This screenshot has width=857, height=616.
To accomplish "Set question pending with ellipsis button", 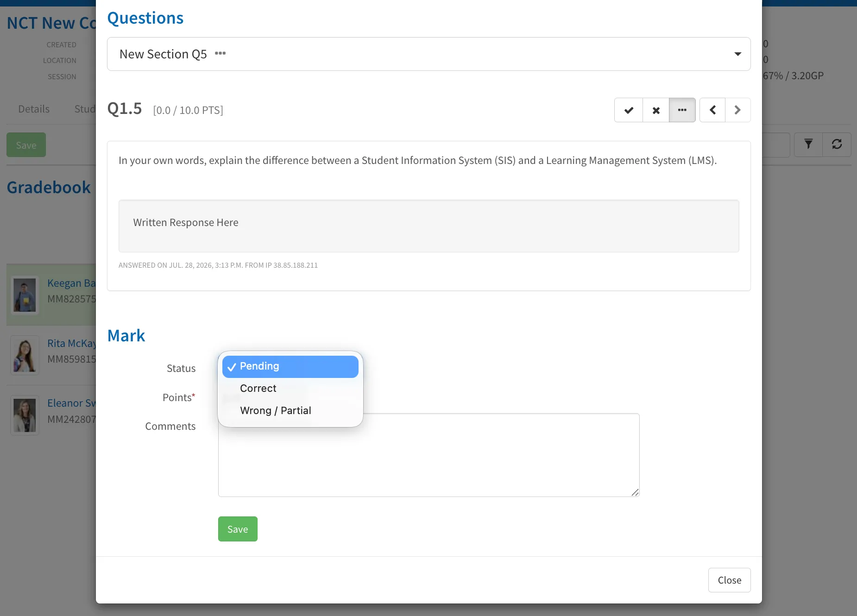I will 682,110.
